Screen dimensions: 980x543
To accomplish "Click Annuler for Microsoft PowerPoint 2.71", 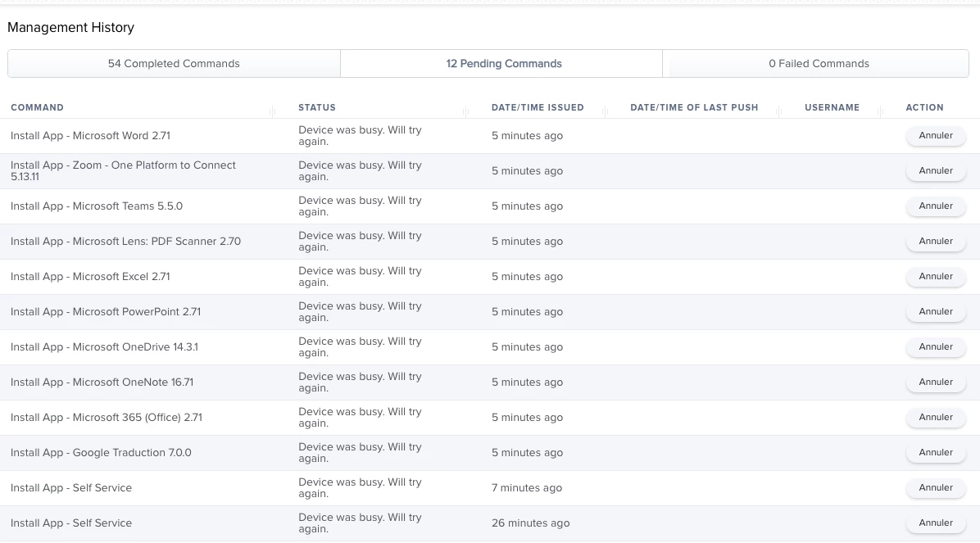I will pyautogui.click(x=936, y=311).
